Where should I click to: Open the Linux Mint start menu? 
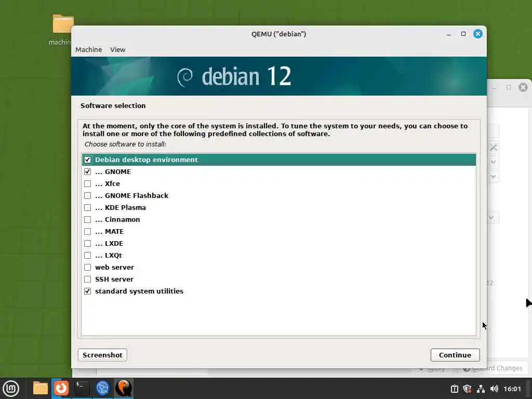[11, 389]
